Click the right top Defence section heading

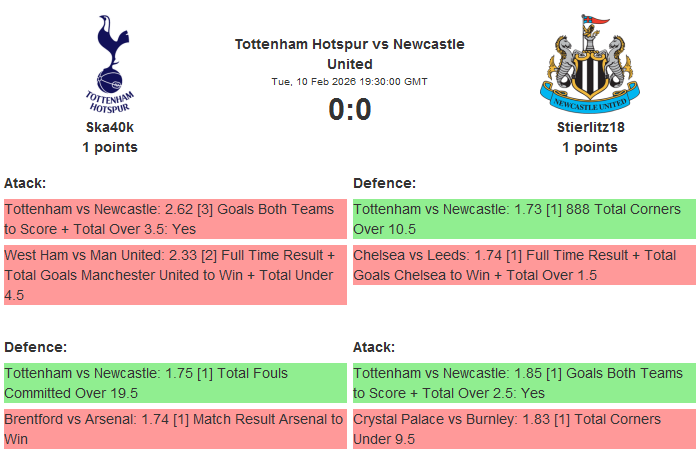coord(384,183)
